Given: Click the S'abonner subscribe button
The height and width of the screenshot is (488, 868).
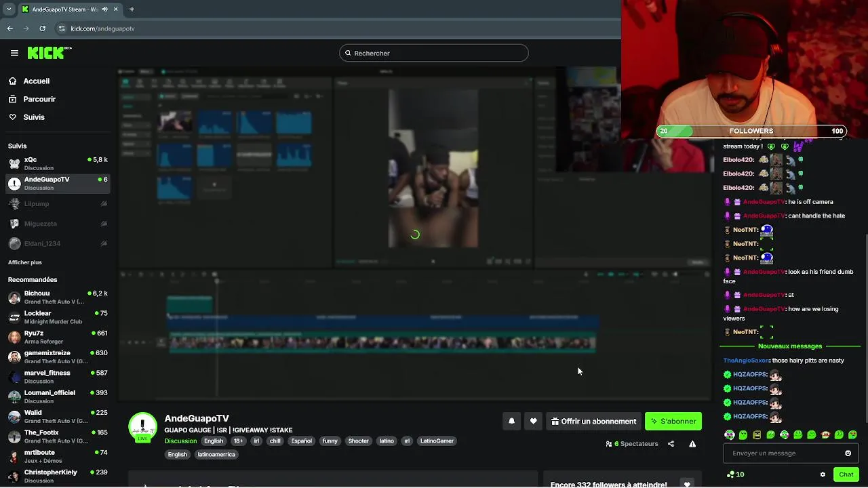Looking at the screenshot, I should [673, 421].
